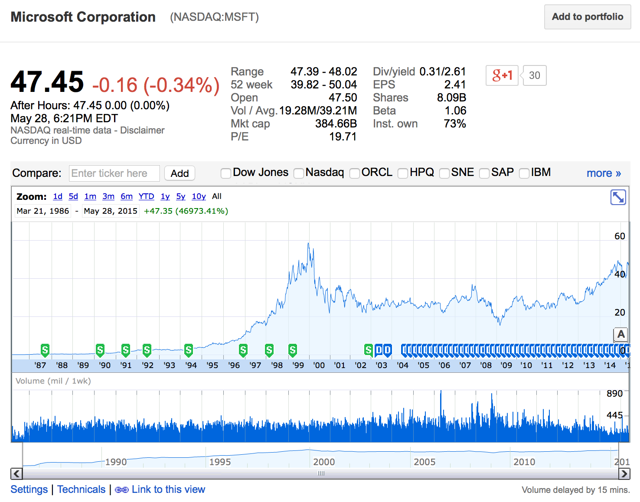This screenshot has height=502, width=640.
Task: Click the right arrow of chart scrollbar
Action: (624, 474)
